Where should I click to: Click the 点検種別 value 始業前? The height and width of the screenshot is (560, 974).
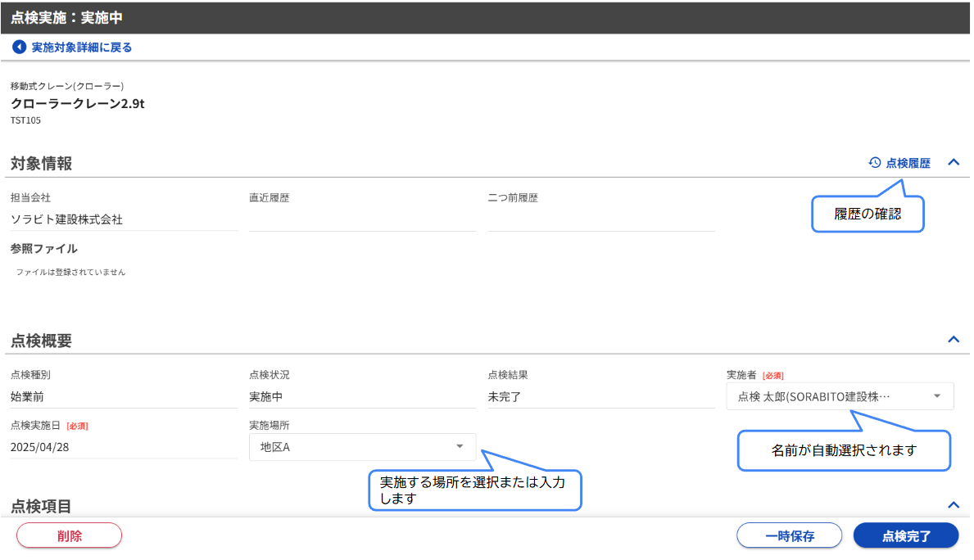tap(28, 397)
